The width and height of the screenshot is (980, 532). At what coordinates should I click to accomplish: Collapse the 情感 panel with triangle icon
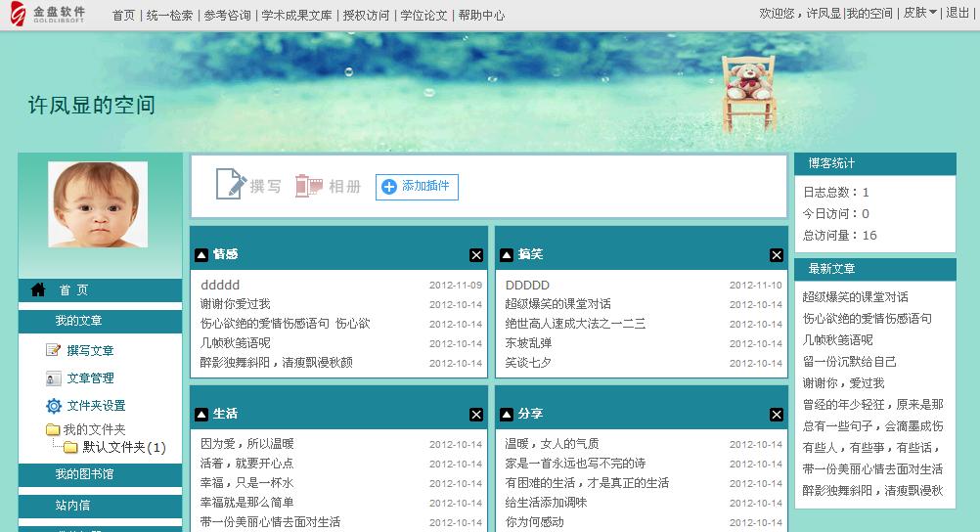click(201, 255)
